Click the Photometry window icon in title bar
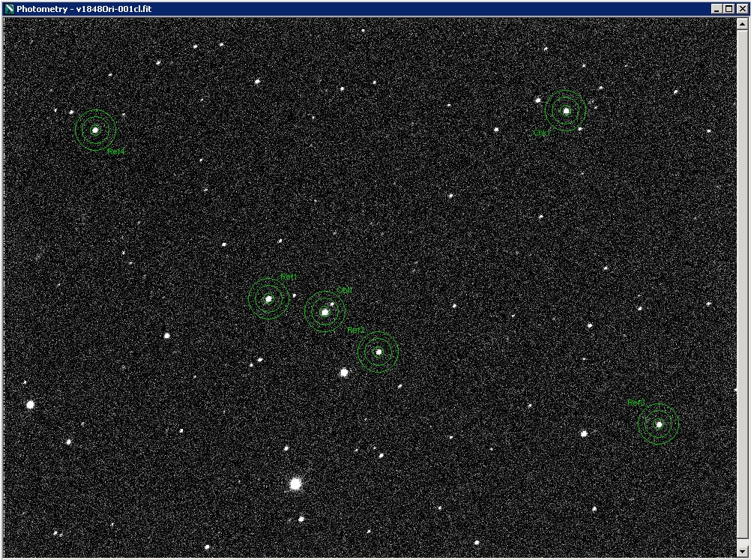This screenshot has width=751, height=560. point(9,8)
